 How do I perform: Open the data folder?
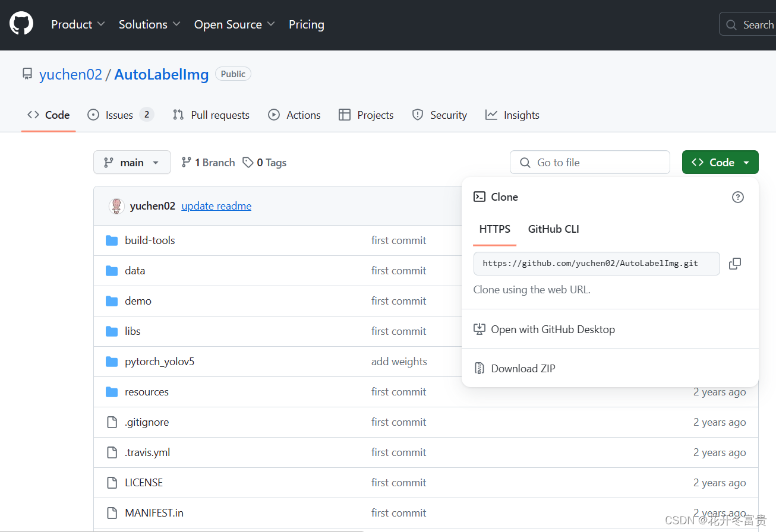click(x=135, y=271)
